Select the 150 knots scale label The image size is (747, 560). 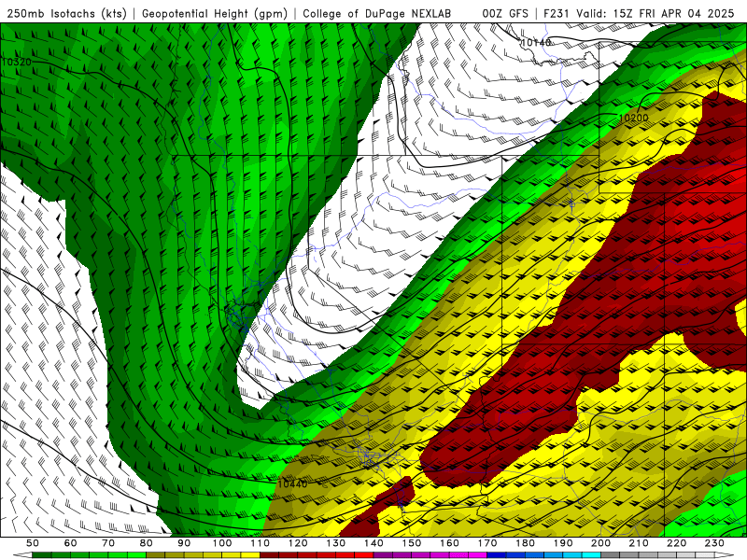click(x=412, y=543)
